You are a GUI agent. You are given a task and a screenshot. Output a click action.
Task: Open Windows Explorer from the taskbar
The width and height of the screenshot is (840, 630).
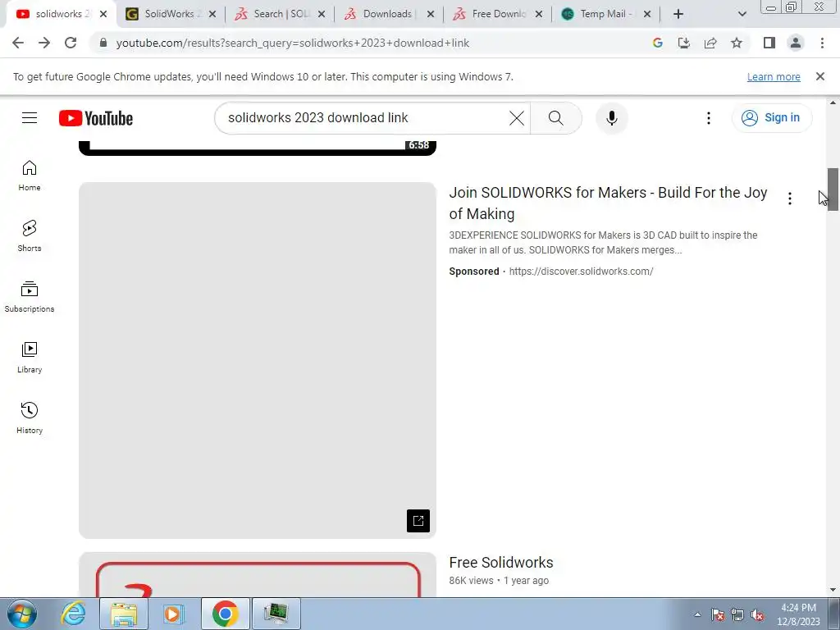(124, 614)
